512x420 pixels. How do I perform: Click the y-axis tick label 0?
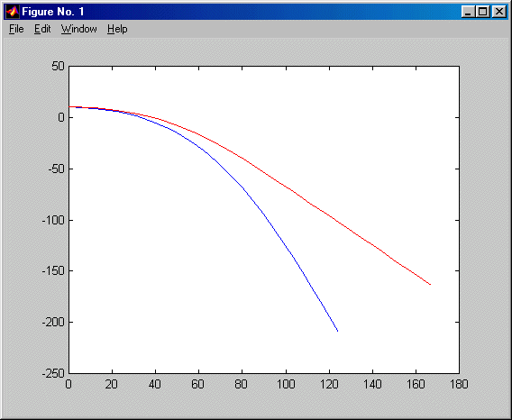61,117
